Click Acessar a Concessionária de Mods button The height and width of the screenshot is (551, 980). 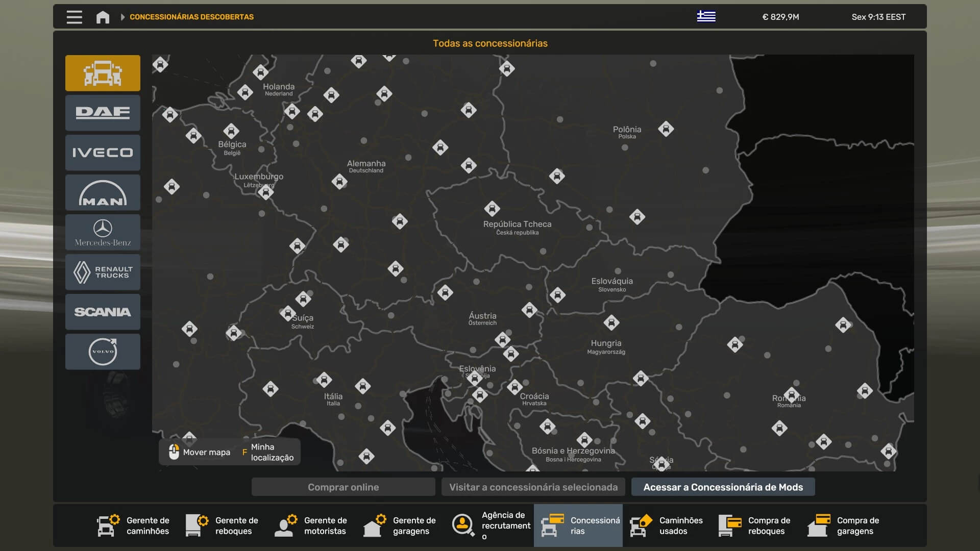pyautogui.click(x=723, y=487)
